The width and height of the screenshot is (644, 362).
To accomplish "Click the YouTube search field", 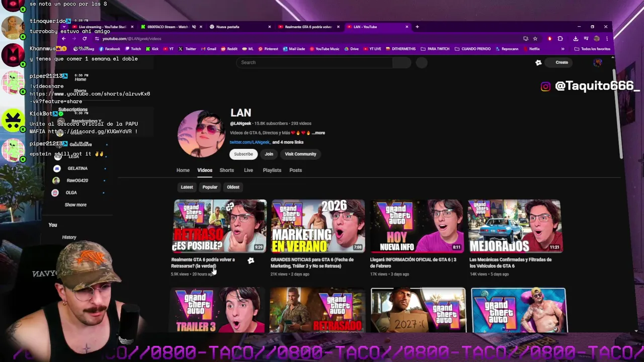I will point(314,62).
